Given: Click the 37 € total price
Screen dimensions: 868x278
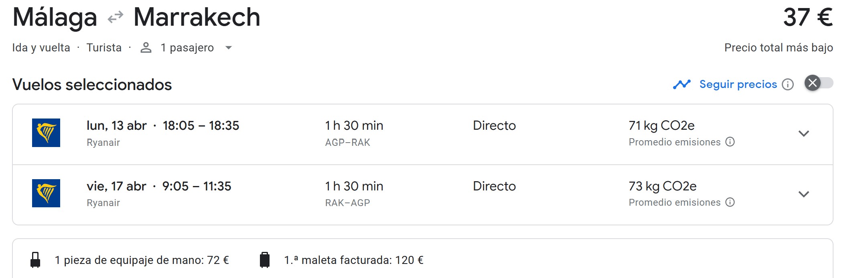Looking at the screenshot, I should (x=808, y=17).
